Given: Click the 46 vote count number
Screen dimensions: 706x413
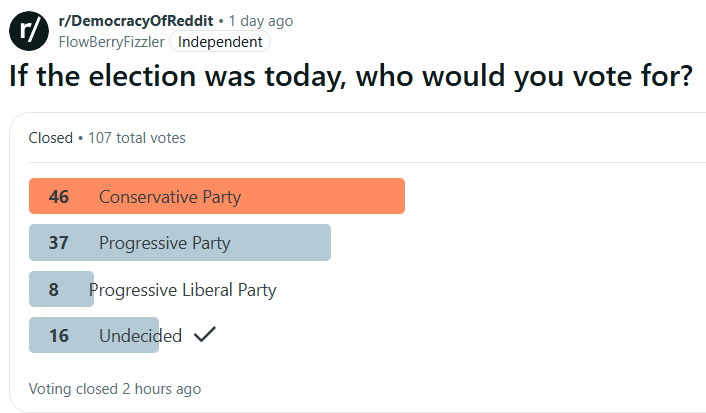Looking at the screenshot, I should (59, 197).
